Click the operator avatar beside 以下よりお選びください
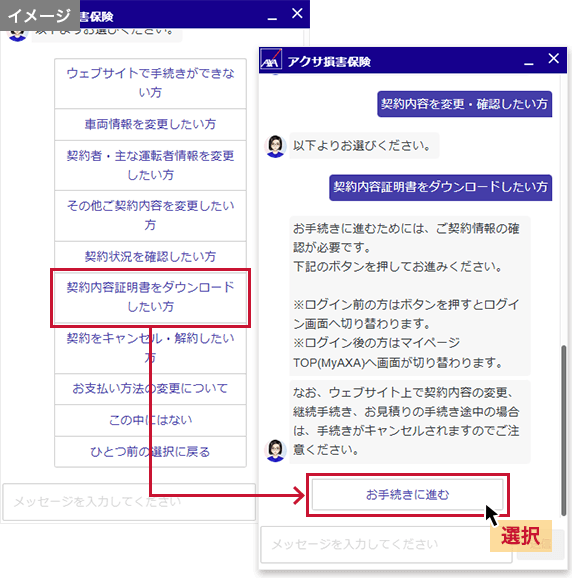 275,146
